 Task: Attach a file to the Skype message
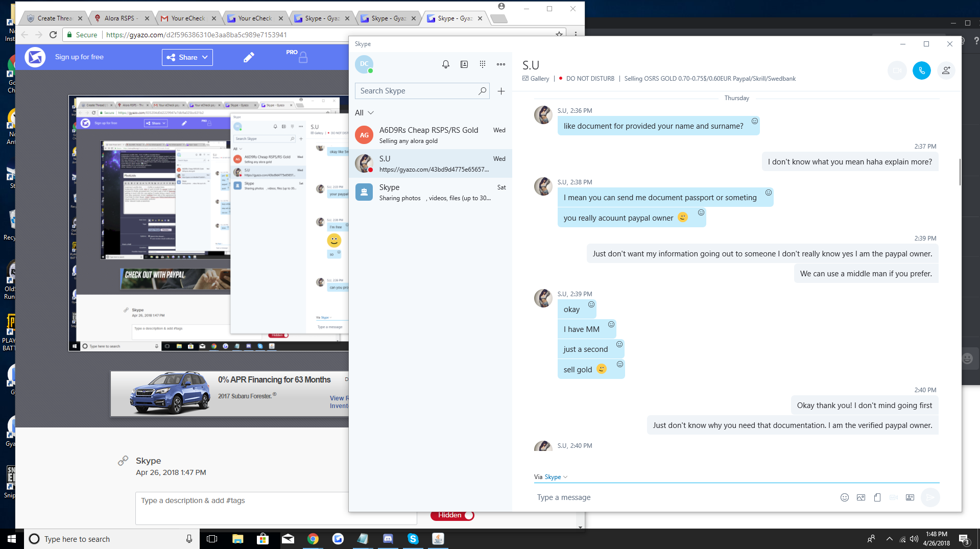[877, 497]
